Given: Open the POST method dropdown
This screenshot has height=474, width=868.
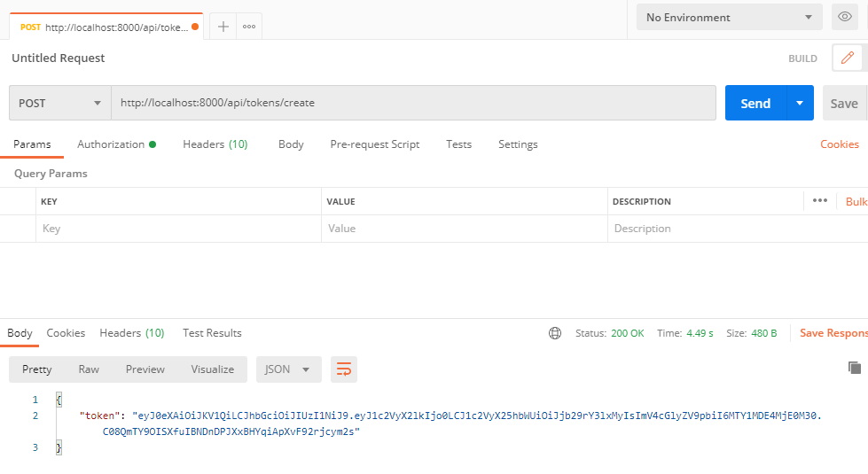Looking at the screenshot, I should click(59, 103).
